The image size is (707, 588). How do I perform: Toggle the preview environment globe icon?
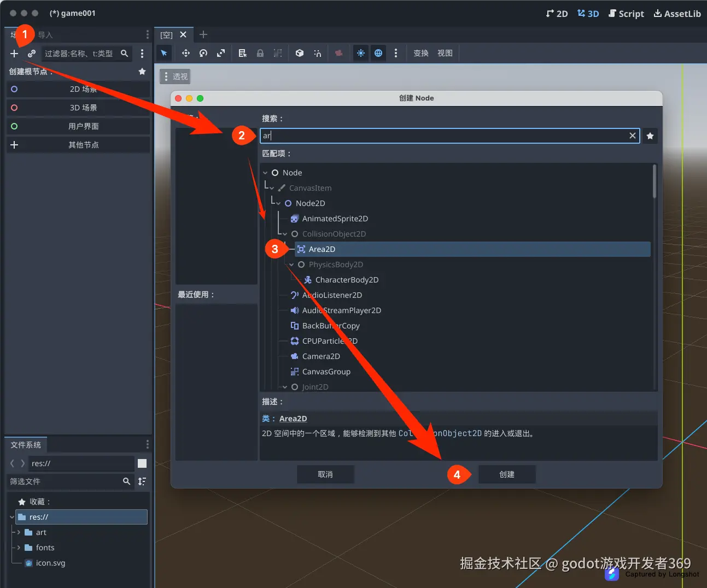pyautogui.click(x=378, y=53)
